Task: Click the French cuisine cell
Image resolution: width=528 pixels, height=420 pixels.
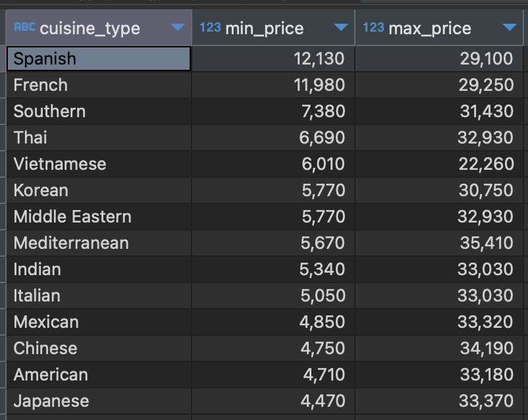Action: tap(99, 85)
